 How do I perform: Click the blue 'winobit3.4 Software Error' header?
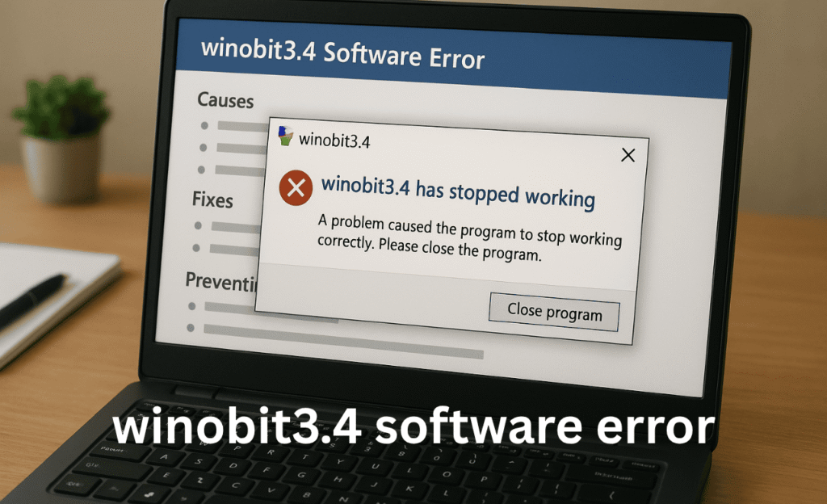click(452, 58)
